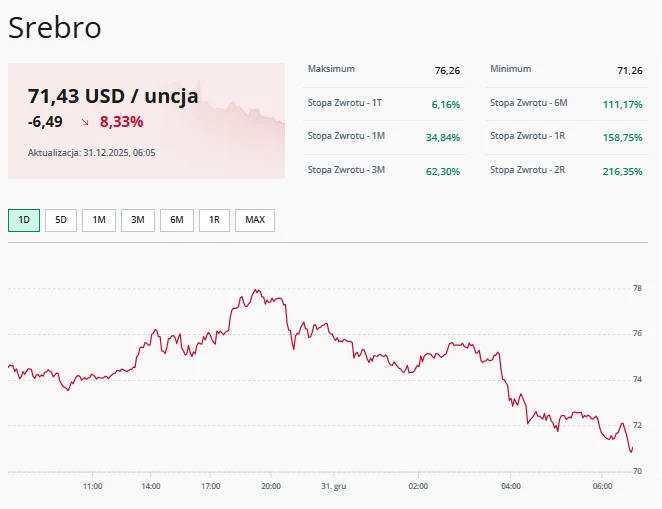Image resolution: width=662 pixels, height=509 pixels.
Task: Click the 216,35% two-year return value
Action: [x=624, y=171]
